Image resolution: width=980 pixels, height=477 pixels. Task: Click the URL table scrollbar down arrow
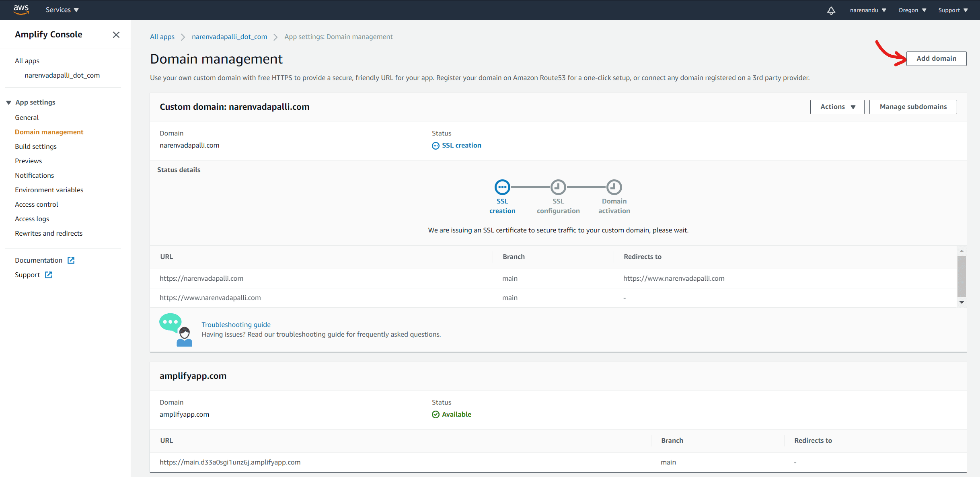coord(962,302)
